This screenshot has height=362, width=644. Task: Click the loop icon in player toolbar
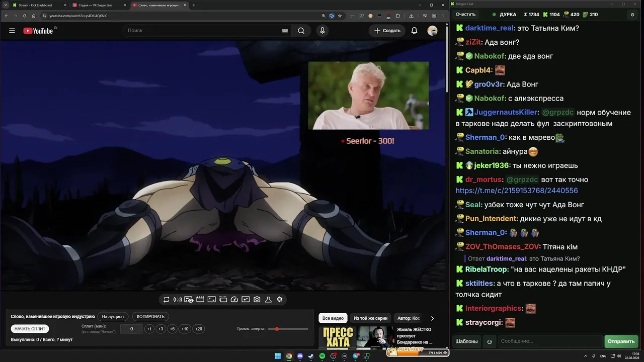click(x=167, y=300)
